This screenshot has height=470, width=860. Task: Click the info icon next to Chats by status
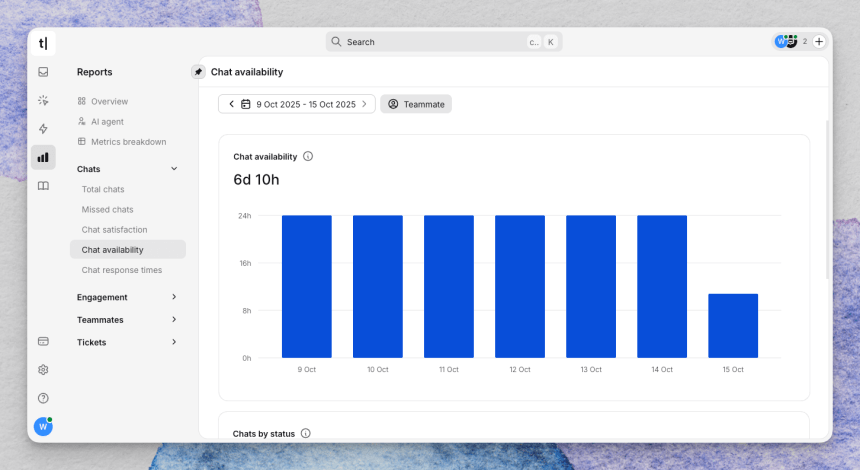click(305, 433)
